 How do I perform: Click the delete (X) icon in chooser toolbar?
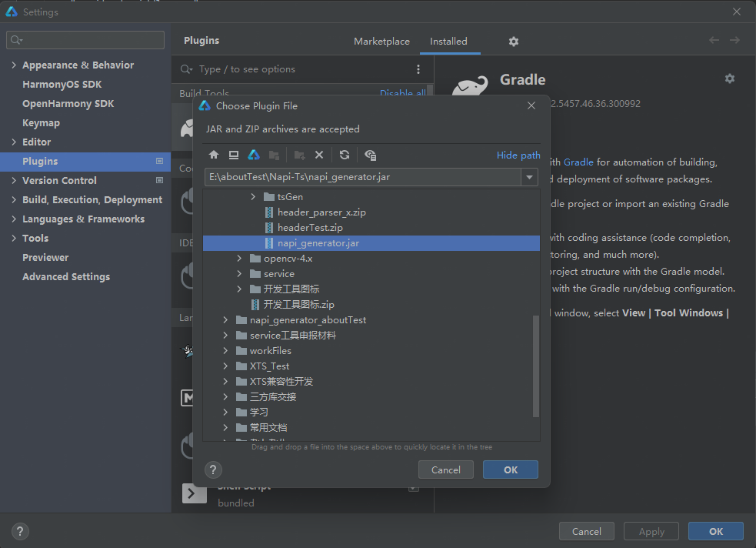point(319,155)
